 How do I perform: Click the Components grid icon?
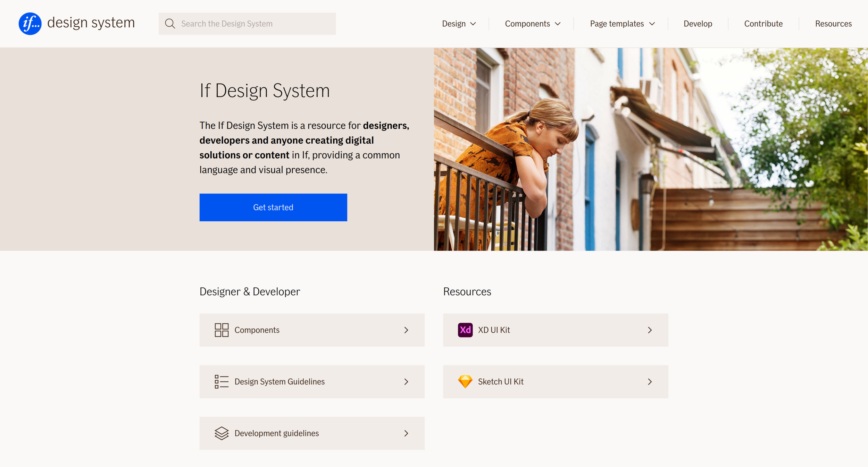point(222,330)
